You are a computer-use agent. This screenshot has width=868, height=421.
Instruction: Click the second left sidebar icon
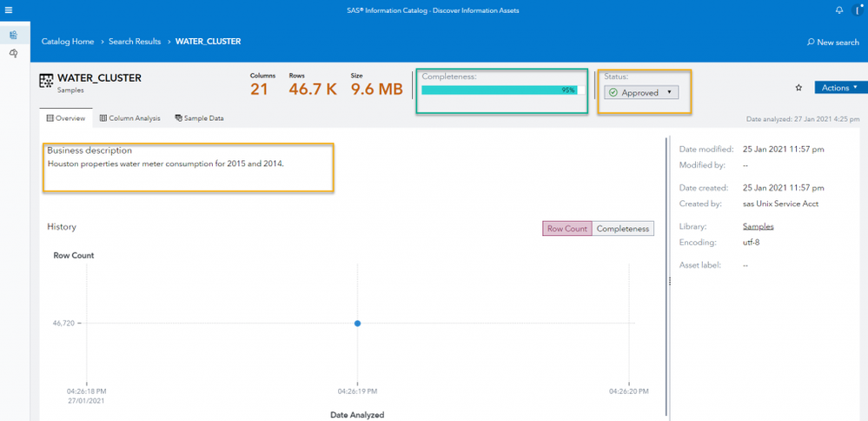[13, 54]
